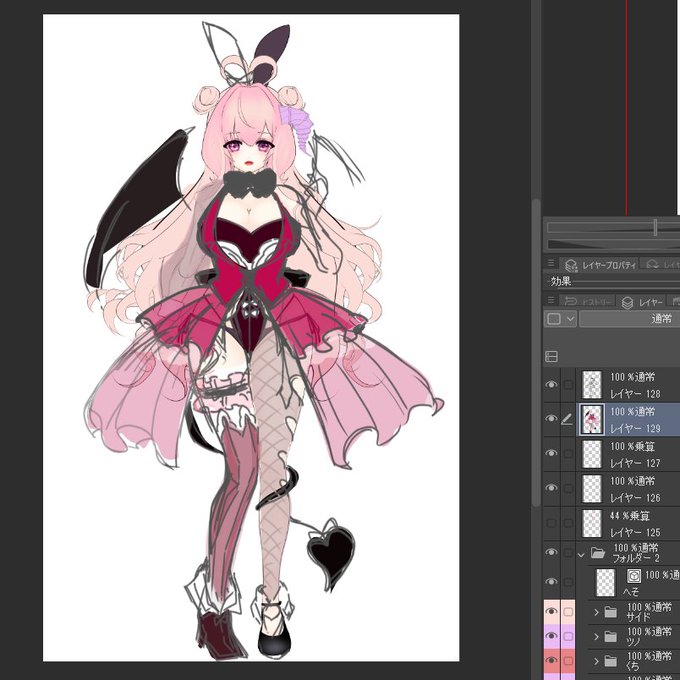
Task: Toggle the lock checkbox on the くち folder
Action: click(x=568, y=661)
